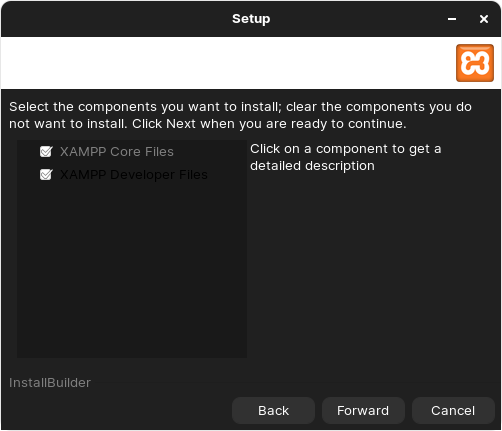The height and width of the screenshot is (431, 502).
Task: Click the blank description panel below text
Action: 372,267
